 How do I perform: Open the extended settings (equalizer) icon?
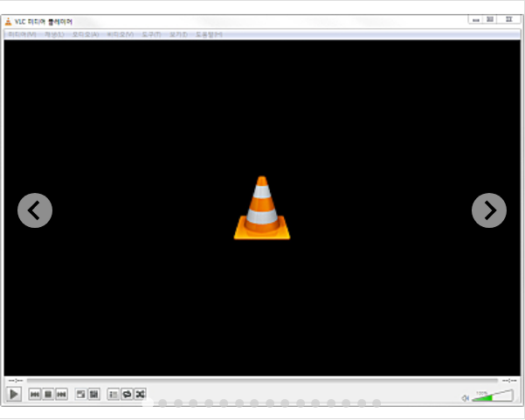[x=94, y=394]
